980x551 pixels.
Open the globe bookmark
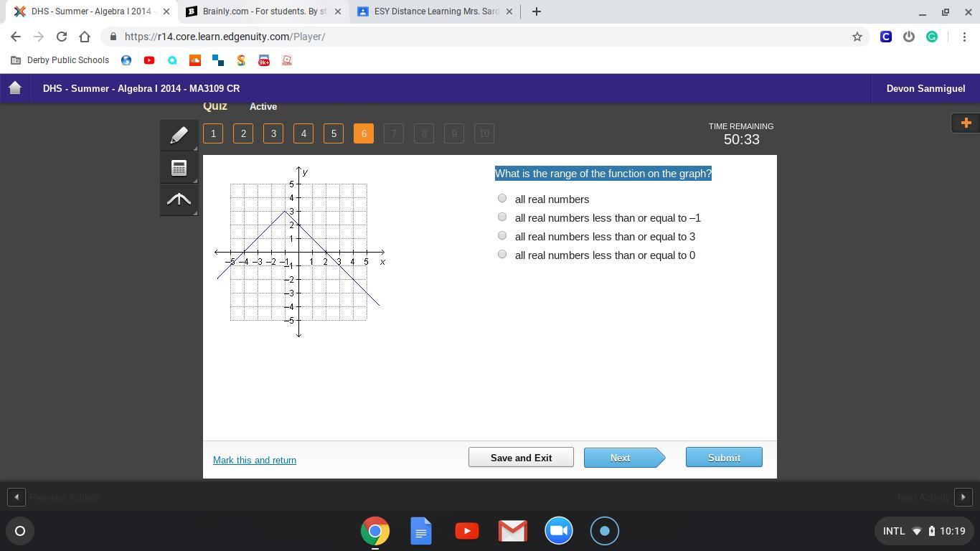pyautogui.click(x=126, y=60)
